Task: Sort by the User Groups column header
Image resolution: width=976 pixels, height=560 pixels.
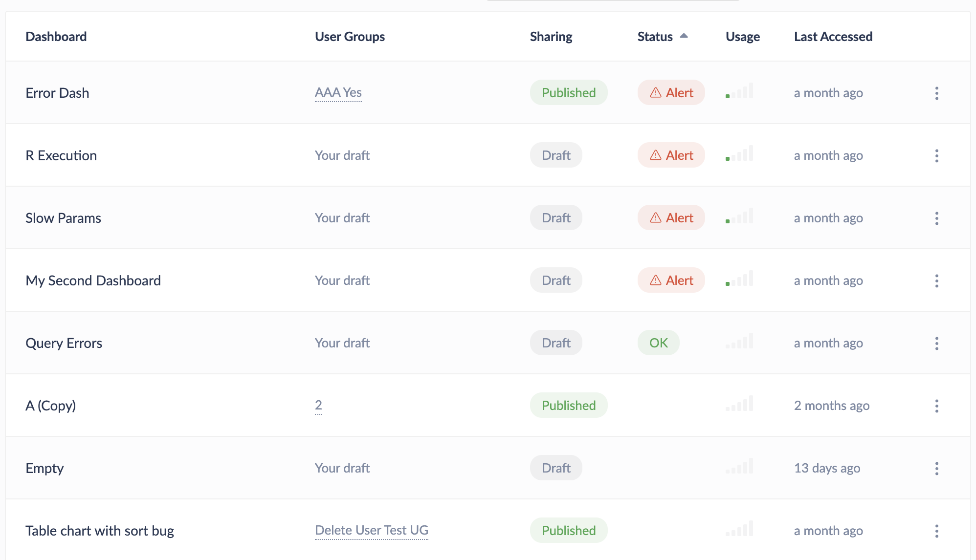Action: coord(350,37)
